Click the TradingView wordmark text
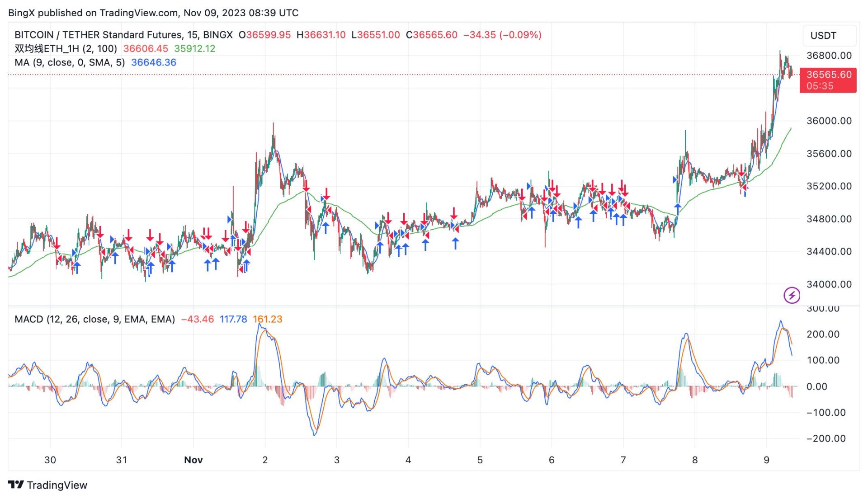Image resolution: width=868 pixels, height=499 pixels. (x=57, y=485)
